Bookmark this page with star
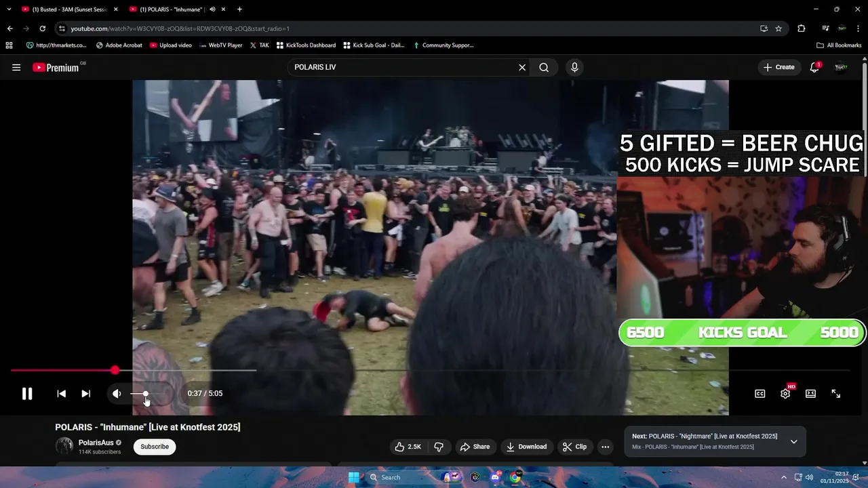The image size is (868, 488). tap(778, 28)
